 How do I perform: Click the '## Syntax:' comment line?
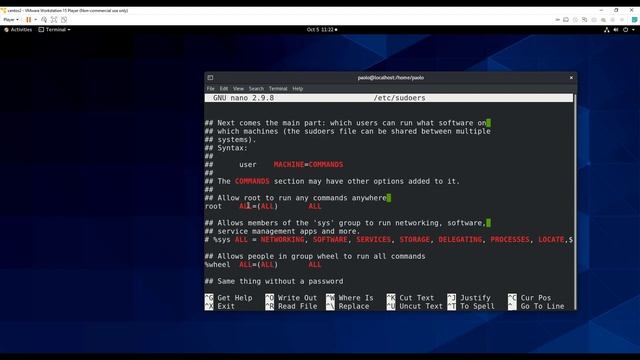tap(226, 148)
